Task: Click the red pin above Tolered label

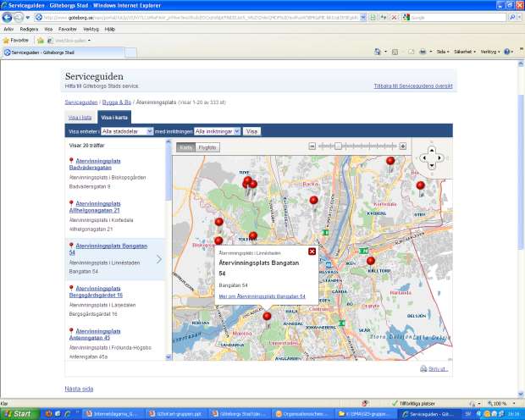Action: coord(253,235)
